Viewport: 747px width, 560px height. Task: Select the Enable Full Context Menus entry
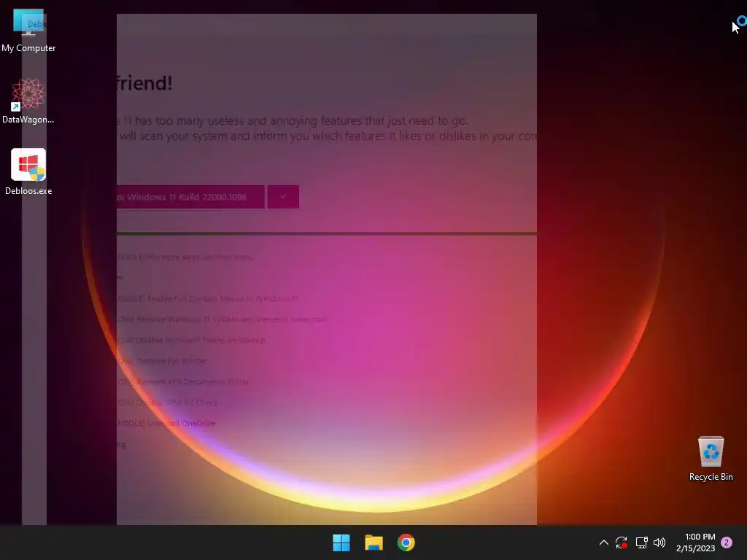[208, 298]
